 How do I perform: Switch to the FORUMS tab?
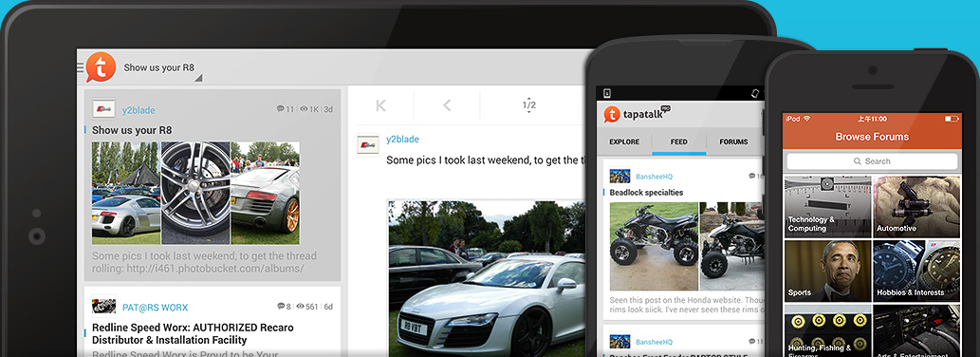[x=733, y=141]
